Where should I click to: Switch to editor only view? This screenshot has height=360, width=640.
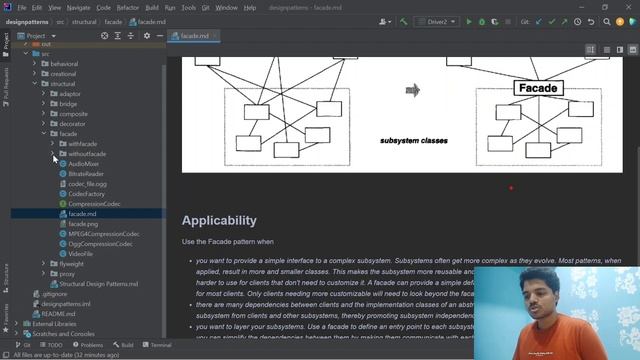pos(607,50)
